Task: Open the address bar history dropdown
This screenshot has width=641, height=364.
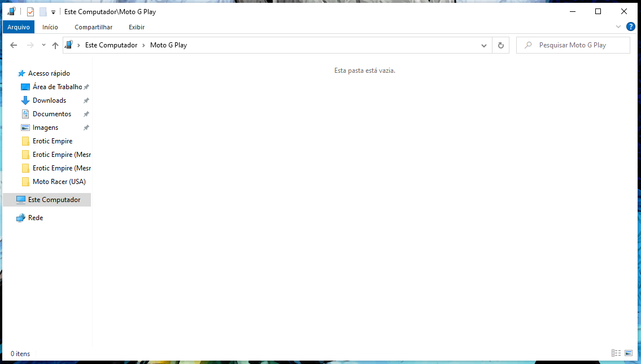Action: point(484,45)
